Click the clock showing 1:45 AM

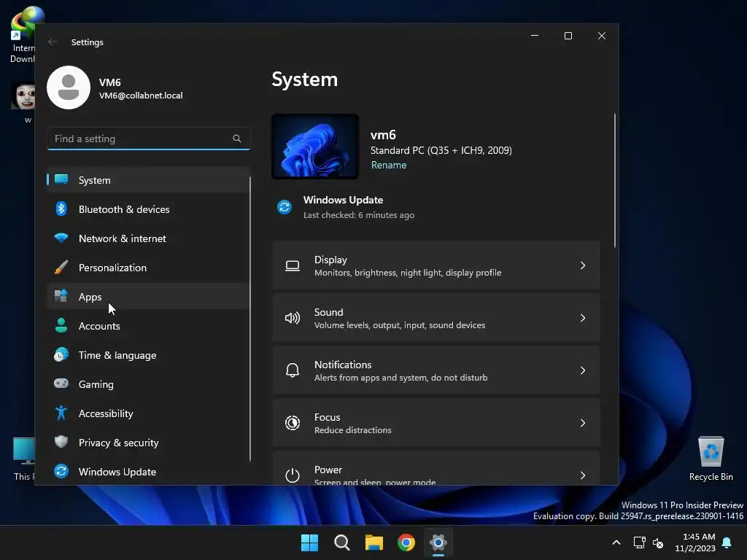699,537
